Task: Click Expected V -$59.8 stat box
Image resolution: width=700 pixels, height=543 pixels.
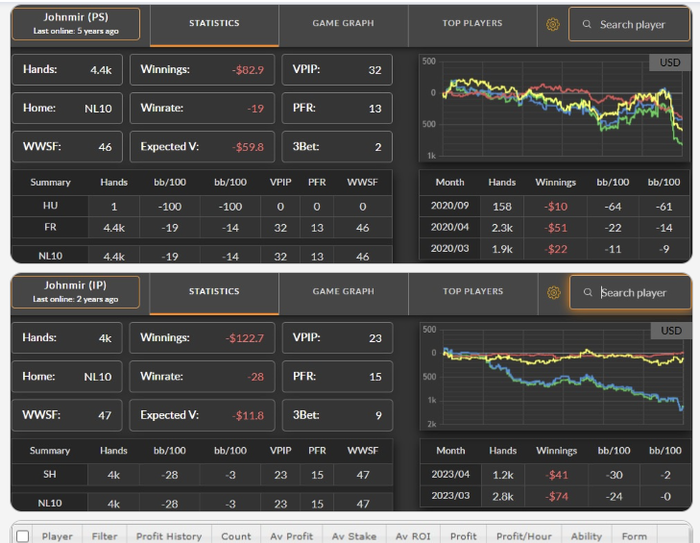Action: click(x=202, y=147)
